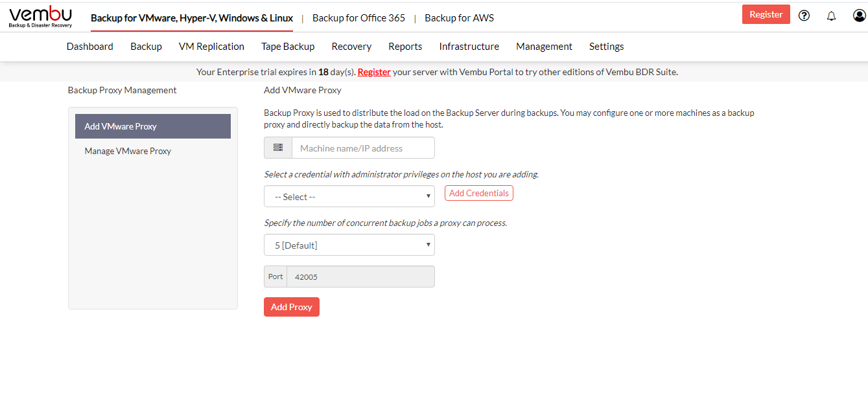Click the Backup Proxy Management heading
Image resolution: width=868 pixels, height=406 pixels.
(x=123, y=90)
